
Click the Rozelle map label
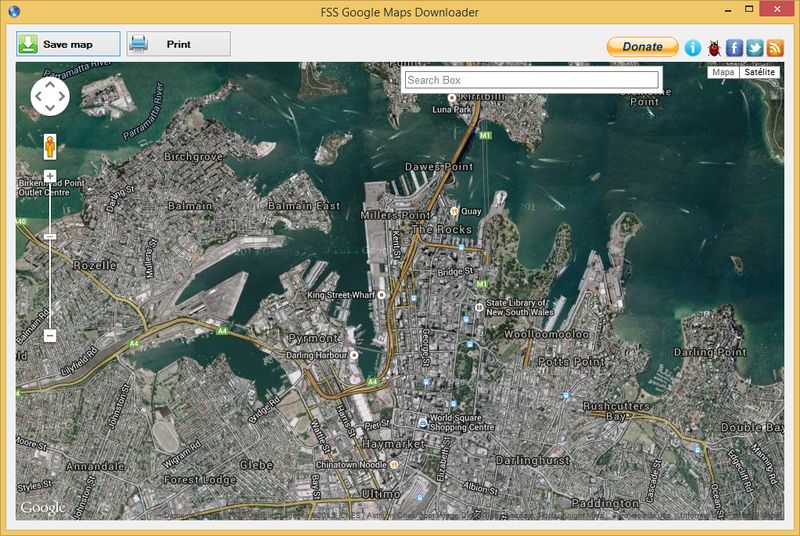[x=95, y=265]
